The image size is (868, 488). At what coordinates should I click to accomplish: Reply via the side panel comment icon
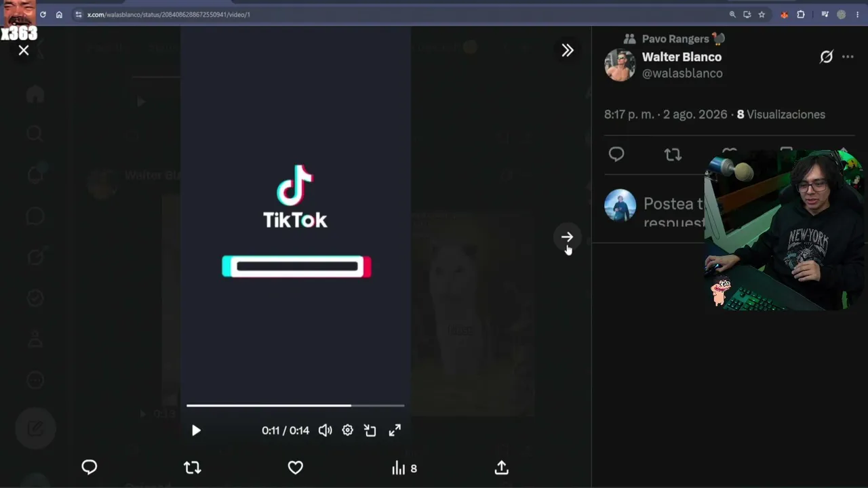pos(616,155)
